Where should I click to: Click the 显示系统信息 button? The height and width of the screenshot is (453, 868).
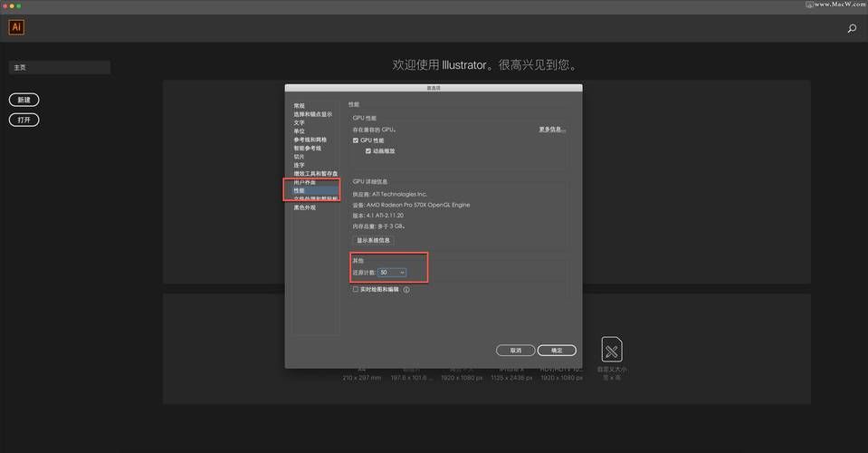373,240
